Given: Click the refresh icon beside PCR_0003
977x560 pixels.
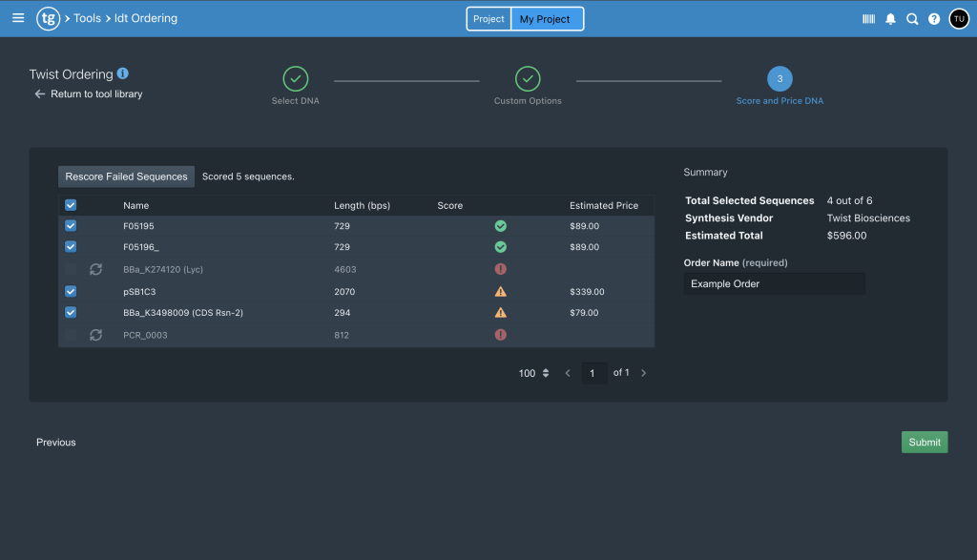Looking at the screenshot, I should [95, 335].
